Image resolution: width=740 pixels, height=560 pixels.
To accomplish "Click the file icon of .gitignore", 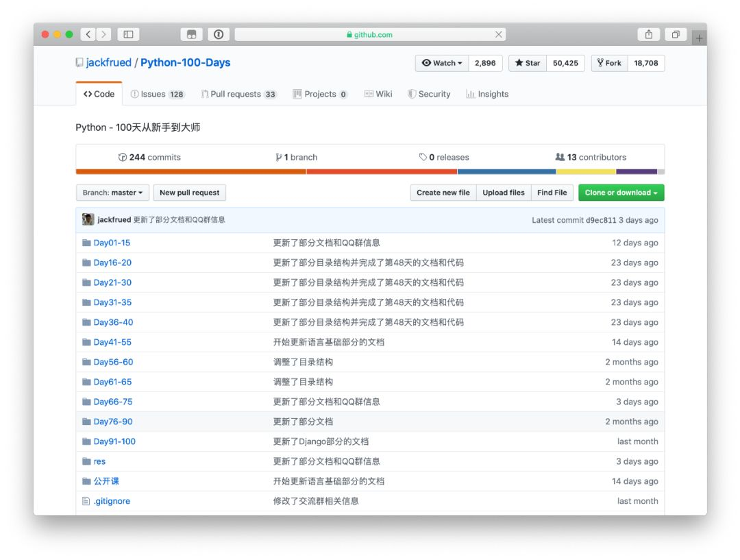I will point(86,500).
